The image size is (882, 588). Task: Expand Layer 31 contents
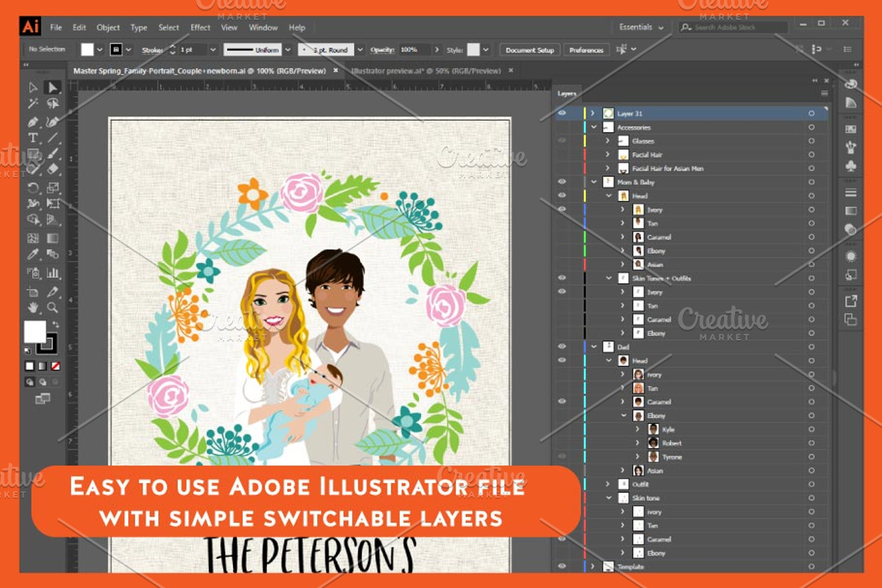(593, 113)
